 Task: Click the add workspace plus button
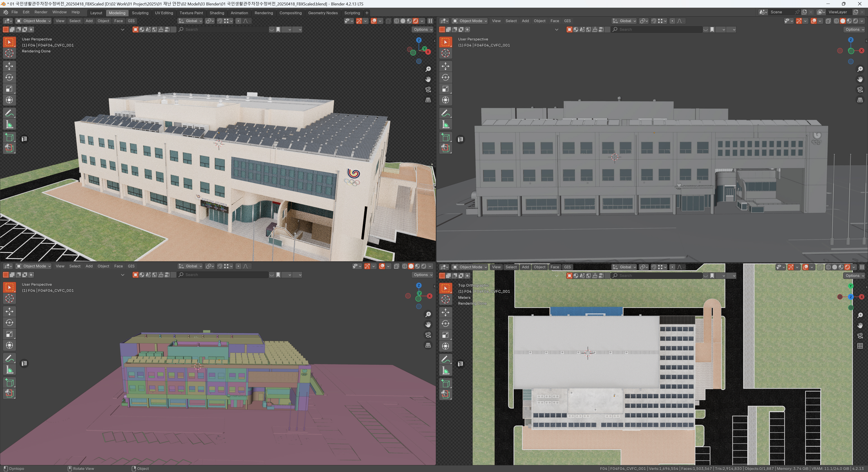click(367, 13)
